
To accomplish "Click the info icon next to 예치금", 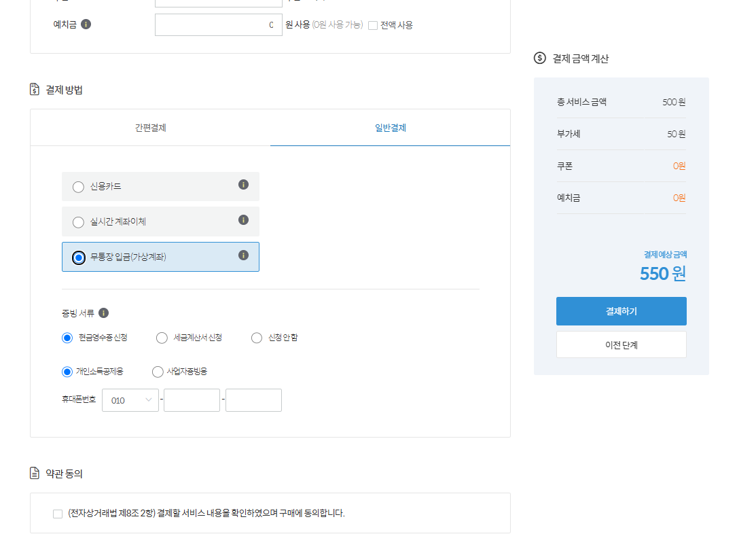I will [86, 24].
